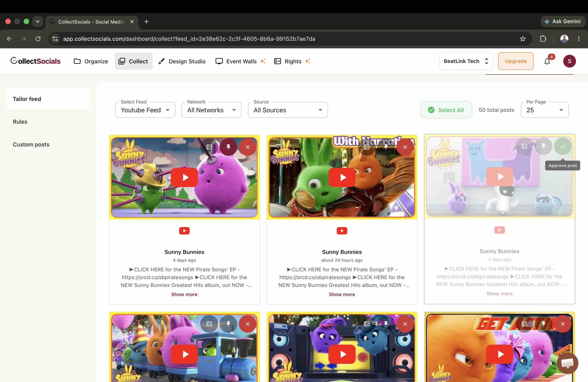
Task: Pin the about 24 hours ago post
Action: tap(386, 147)
